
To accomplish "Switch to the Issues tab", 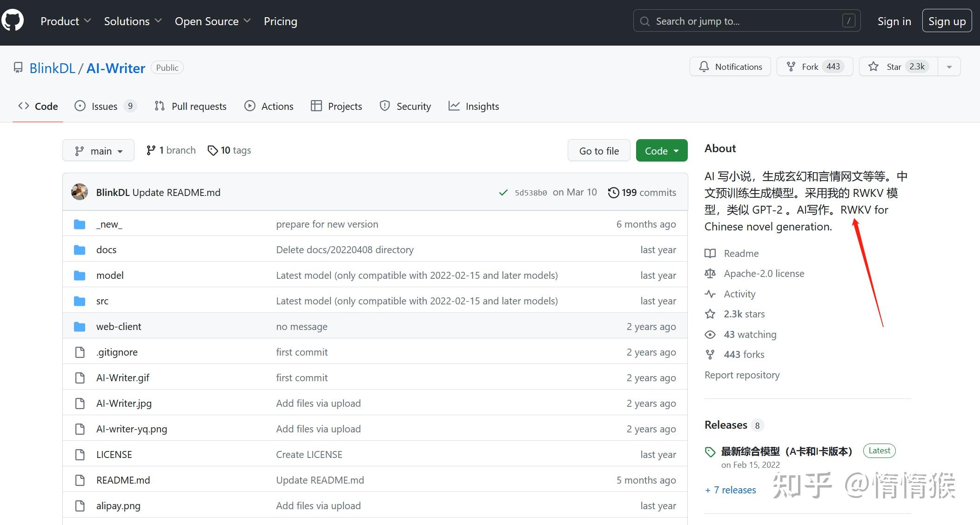I will tap(104, 106).
